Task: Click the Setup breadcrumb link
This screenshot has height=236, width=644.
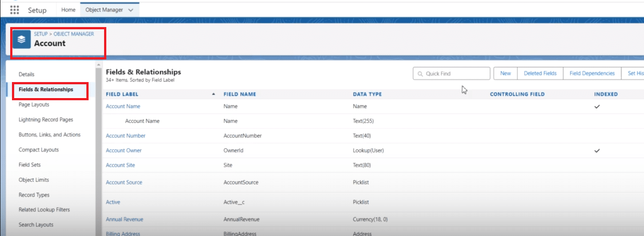Action: tap(41, 34)
